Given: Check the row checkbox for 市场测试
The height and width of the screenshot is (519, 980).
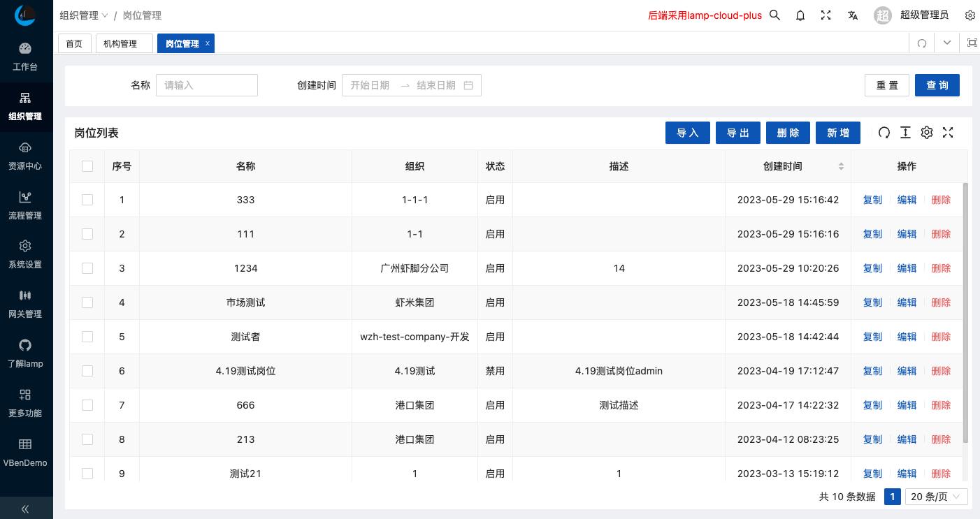Looking at the screenshot, I should (x=87, y=302).
